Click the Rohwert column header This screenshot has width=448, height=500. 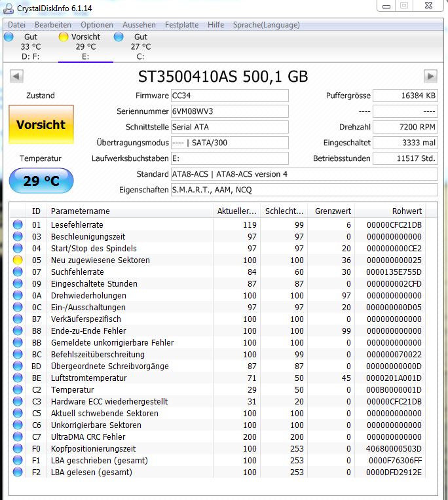coord(390,211)
